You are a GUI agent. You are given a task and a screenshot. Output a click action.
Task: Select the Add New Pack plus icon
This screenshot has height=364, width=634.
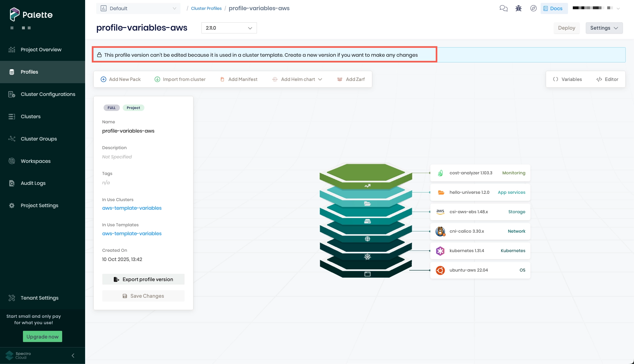(103, 79)
